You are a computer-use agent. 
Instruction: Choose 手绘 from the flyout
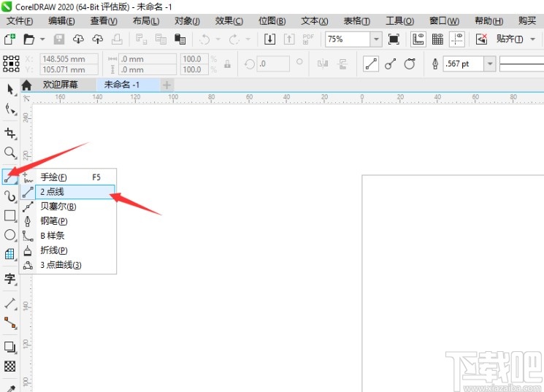pos(67,177)
